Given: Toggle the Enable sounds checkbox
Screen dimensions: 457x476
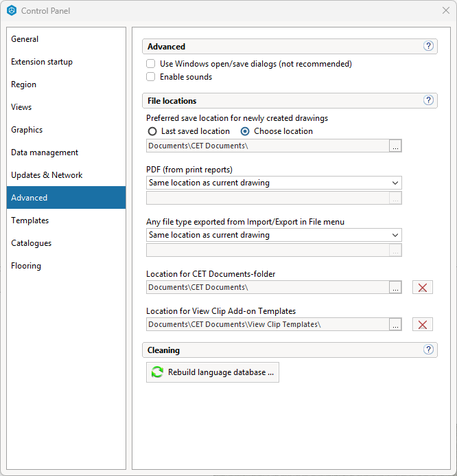Looking at the screenshot, I should coord(151,77).
